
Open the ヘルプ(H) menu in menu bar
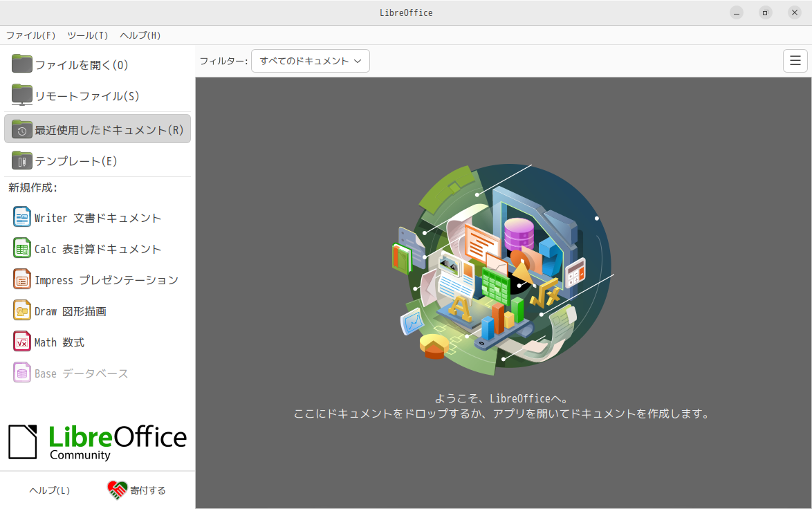coord(140,35)
